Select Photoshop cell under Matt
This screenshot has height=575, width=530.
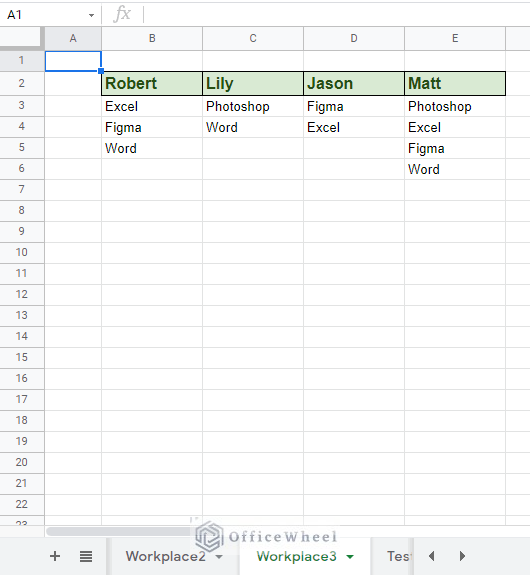click(455, 106)
